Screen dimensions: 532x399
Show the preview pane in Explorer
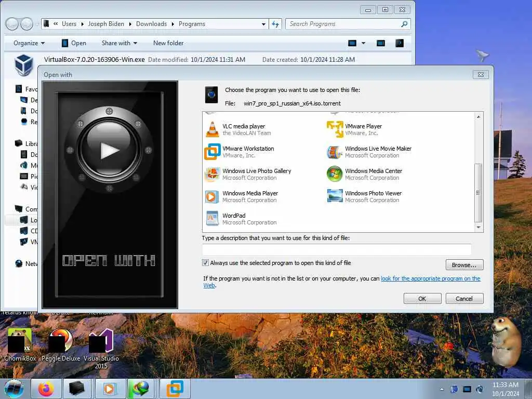tap(381, 43)
